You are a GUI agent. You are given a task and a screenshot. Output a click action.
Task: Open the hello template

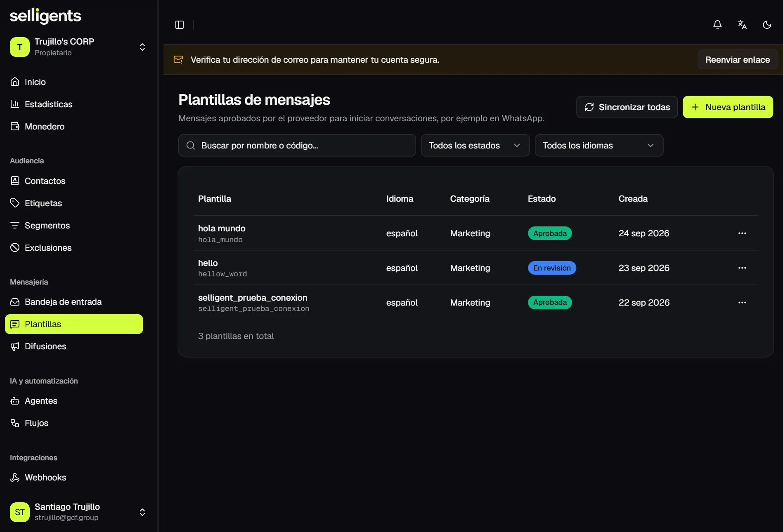point(208,263)
